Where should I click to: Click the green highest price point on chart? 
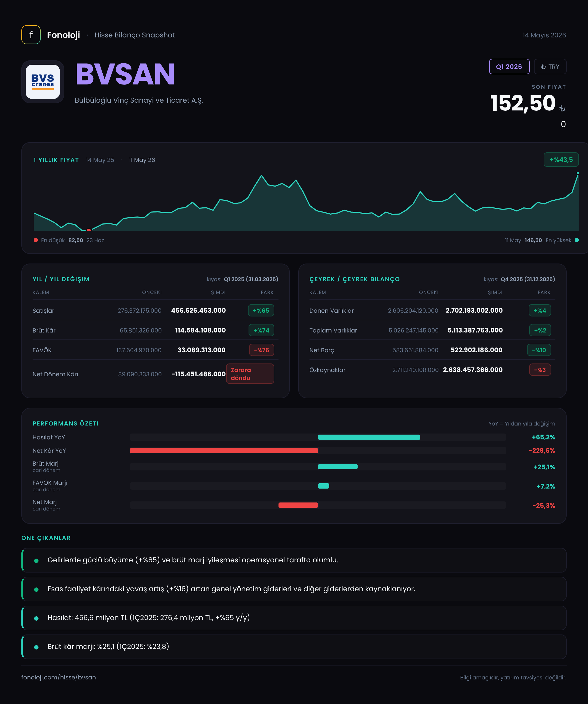(x=578, y=173)
